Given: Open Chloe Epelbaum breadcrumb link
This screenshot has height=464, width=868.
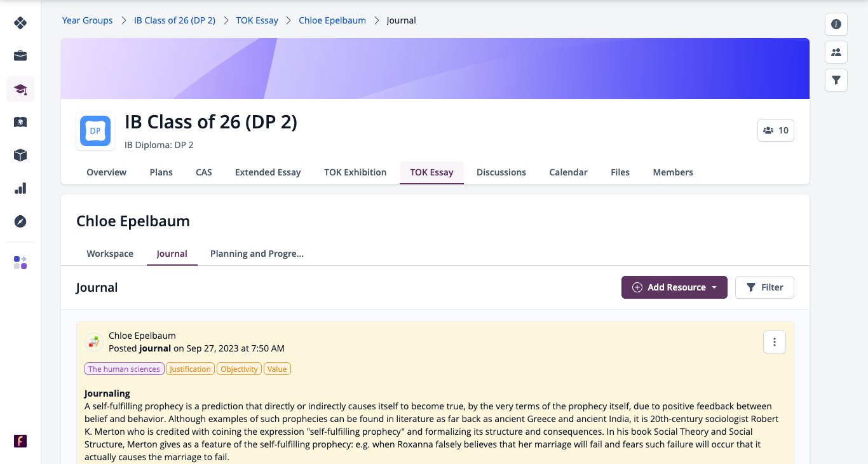Looking at the screenshot, I should [x=332, y=20].
